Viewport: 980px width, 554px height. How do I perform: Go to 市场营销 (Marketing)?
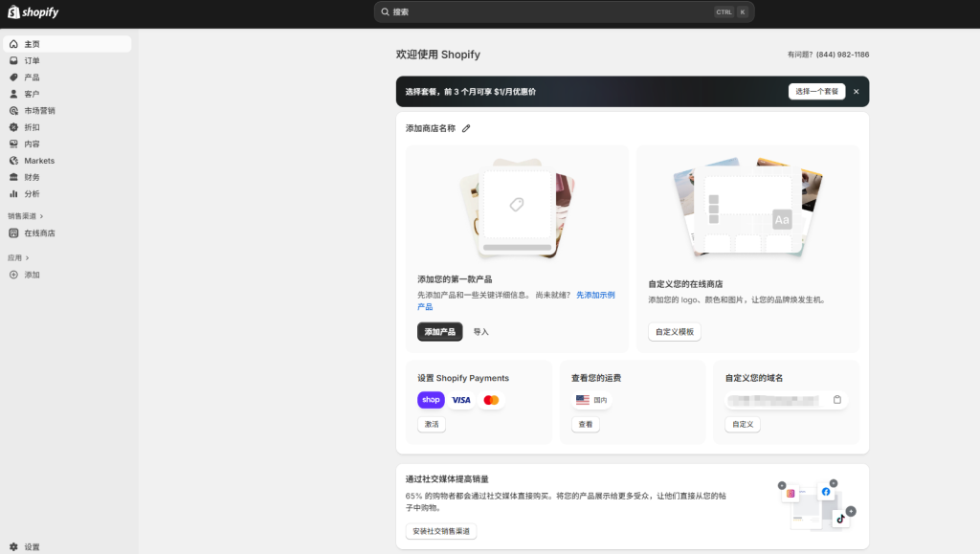click(38, 110)
